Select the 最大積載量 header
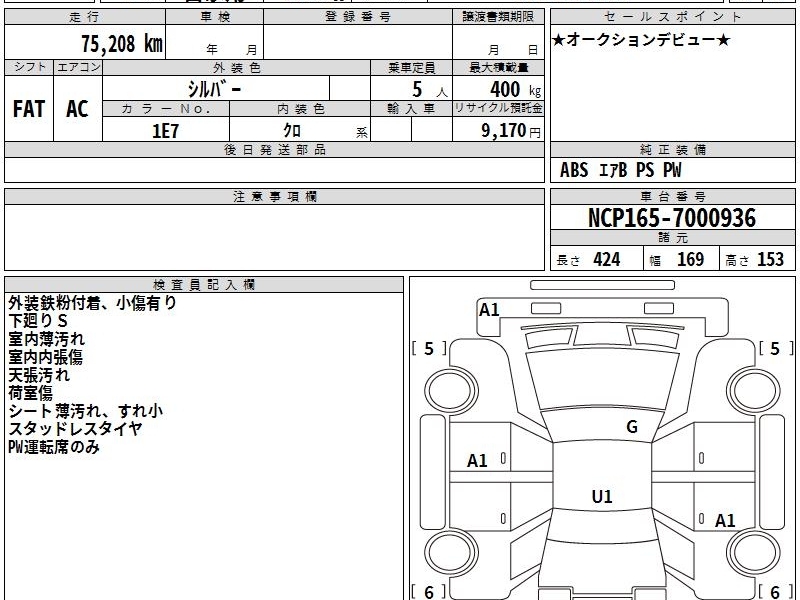800x600 pixels. (498, 67)
